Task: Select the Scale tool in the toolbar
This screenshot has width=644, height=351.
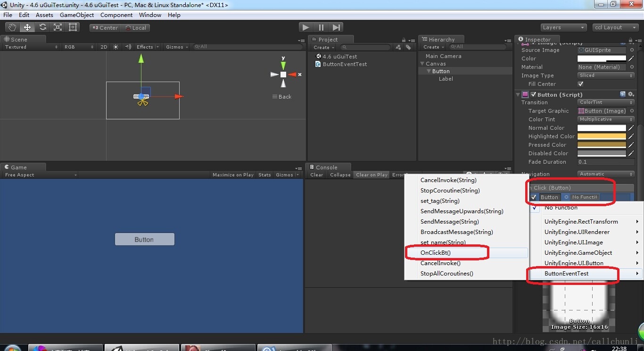Action: tap(58, 27)
